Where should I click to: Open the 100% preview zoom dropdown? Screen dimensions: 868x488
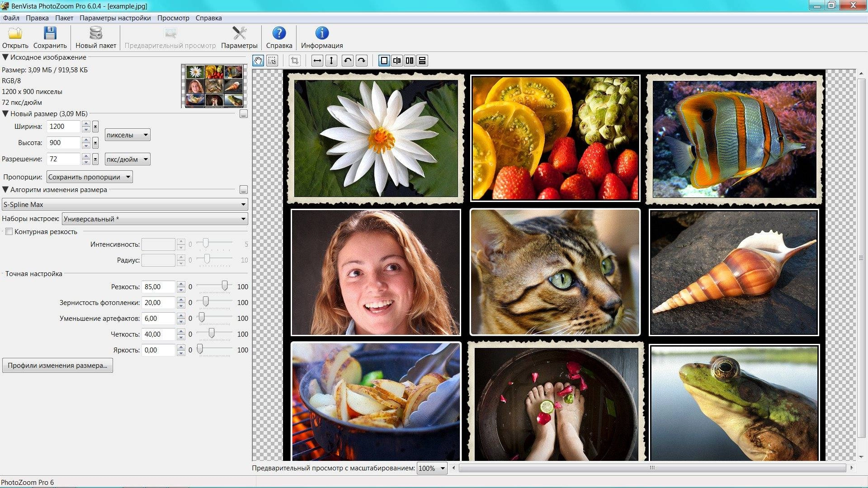coord(432,469)
